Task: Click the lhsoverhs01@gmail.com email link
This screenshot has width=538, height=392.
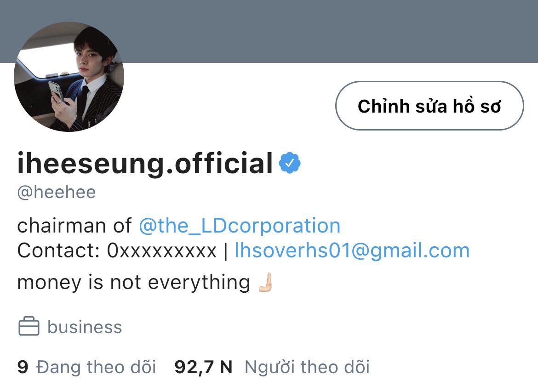Action: (x=352, y=250)
